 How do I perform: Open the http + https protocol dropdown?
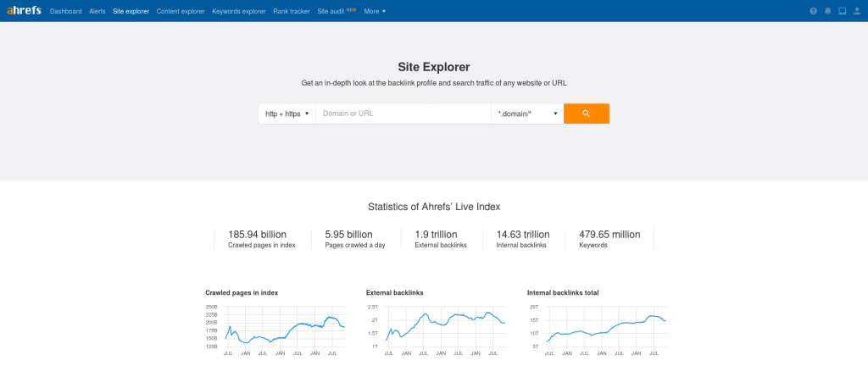tap(287, 114)
